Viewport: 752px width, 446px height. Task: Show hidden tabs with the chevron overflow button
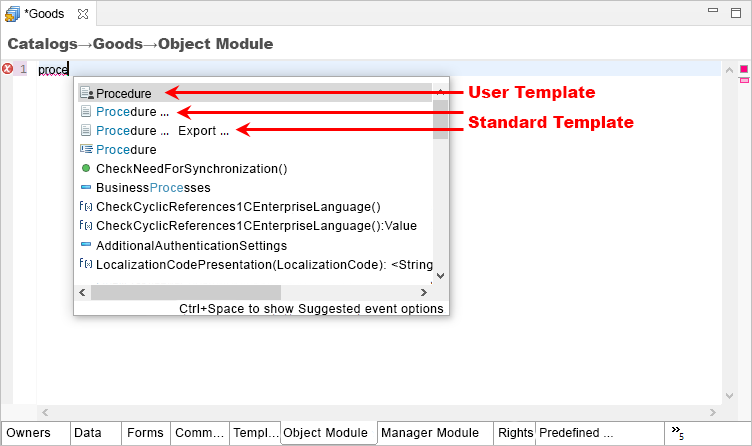tap(678, 433)
